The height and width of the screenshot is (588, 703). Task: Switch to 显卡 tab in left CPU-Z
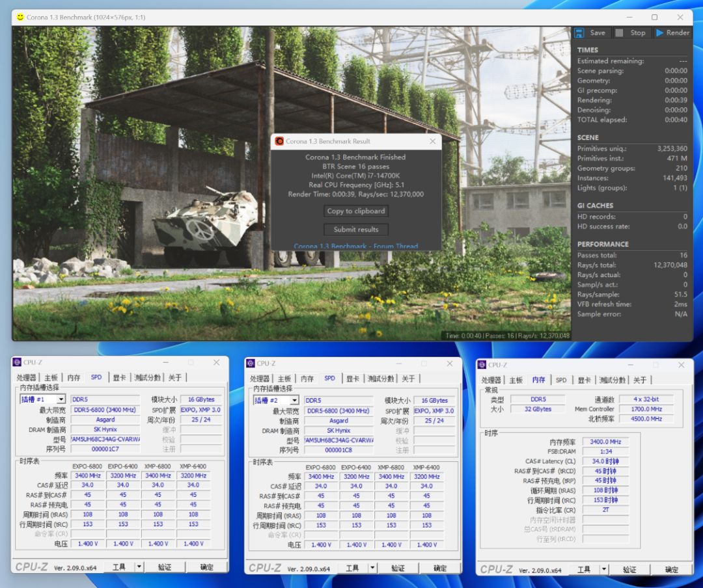click(119, 377)
